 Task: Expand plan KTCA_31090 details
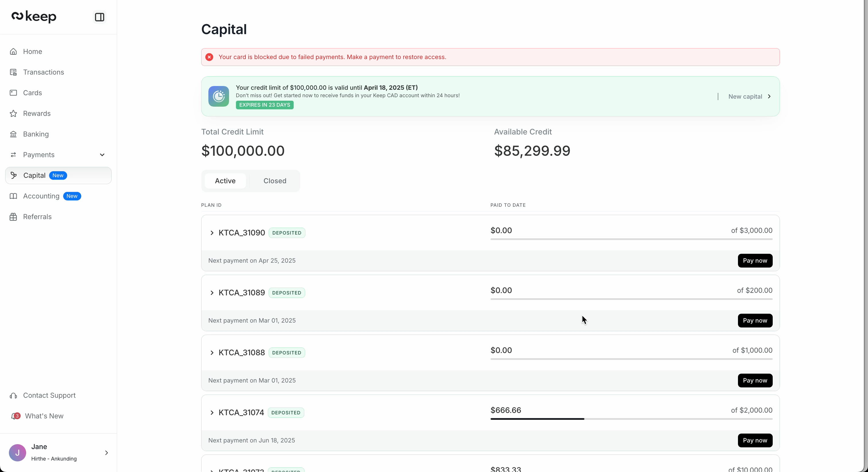(x=212, y=233)
